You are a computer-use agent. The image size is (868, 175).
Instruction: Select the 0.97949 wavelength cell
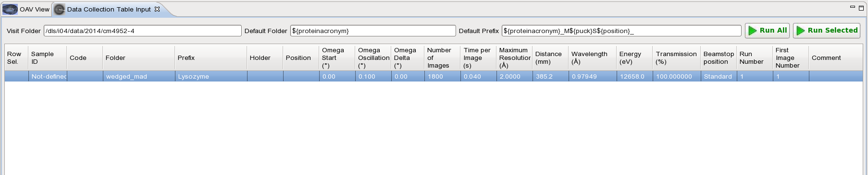click(x=593, y=76)
